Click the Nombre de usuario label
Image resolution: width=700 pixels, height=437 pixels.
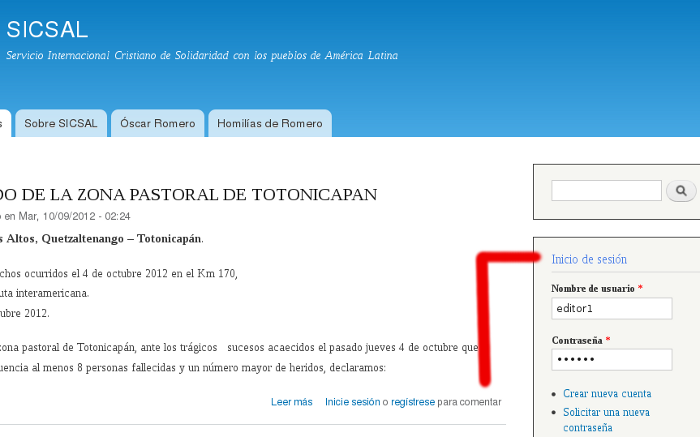point(593,289)
